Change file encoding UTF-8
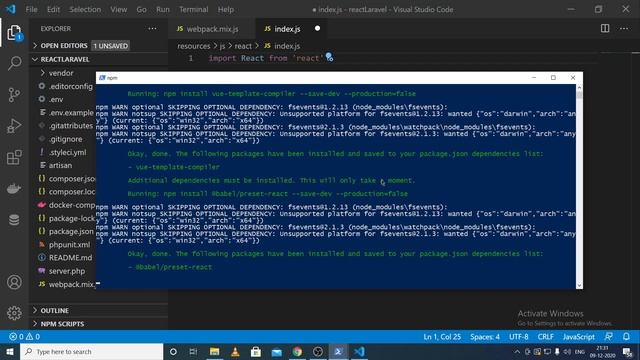The height and width of the screenshot is (360, 640). 518,337
